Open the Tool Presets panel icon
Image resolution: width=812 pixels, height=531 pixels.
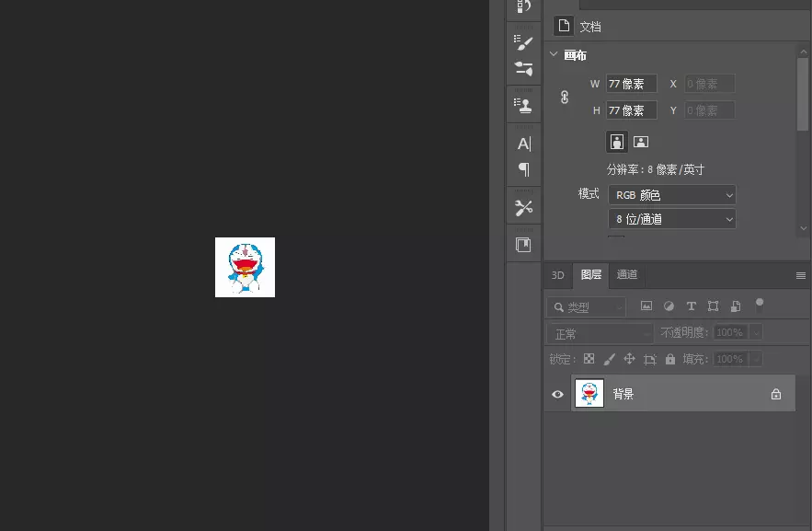(523, 208)
